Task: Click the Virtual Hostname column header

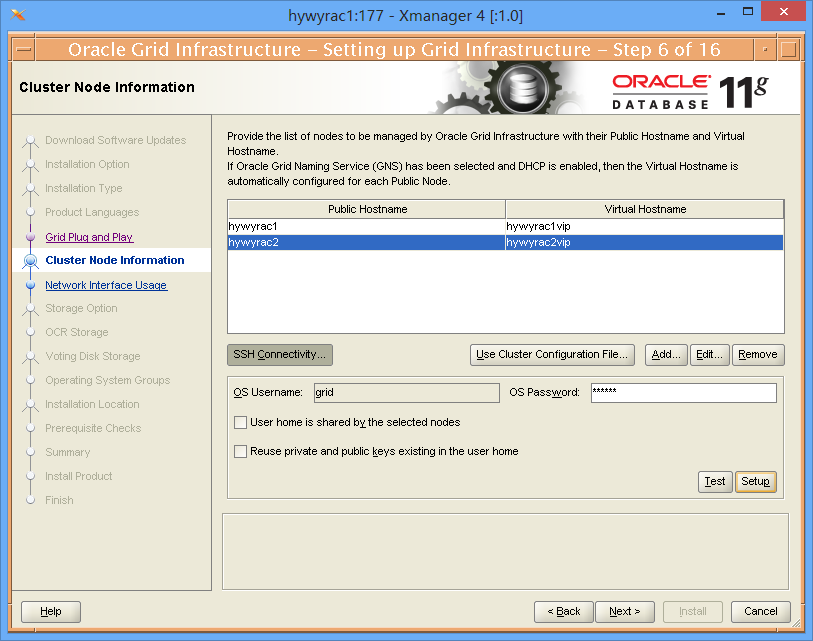Action: pyautogui.click(x=645, y=209)
